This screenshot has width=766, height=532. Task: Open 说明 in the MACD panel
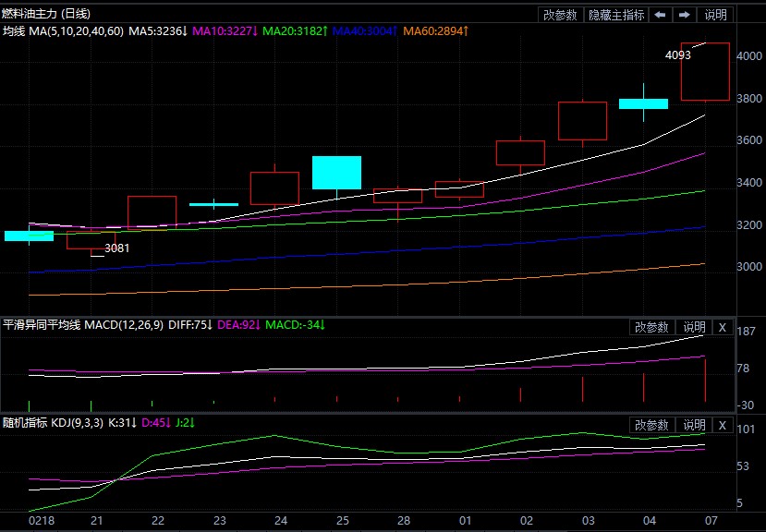[x=694, y=327]
